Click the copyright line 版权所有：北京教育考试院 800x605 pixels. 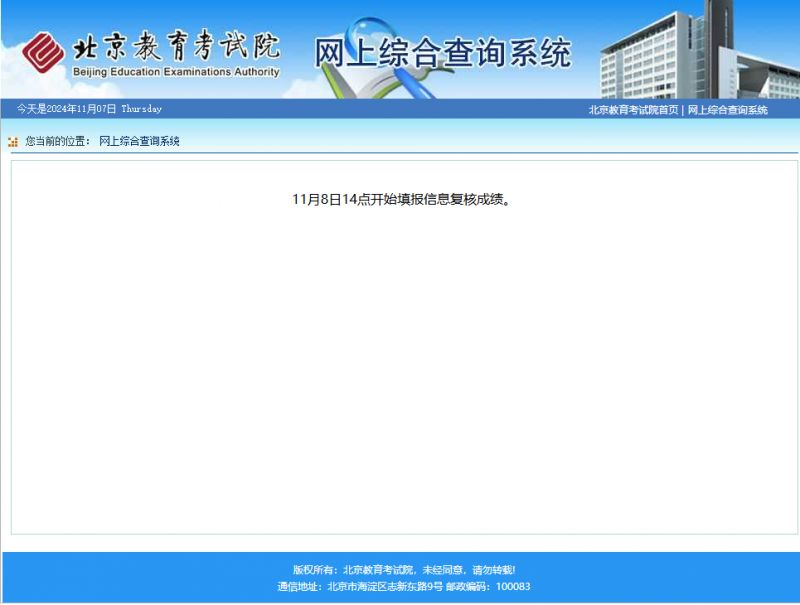[x=404, y=570]
